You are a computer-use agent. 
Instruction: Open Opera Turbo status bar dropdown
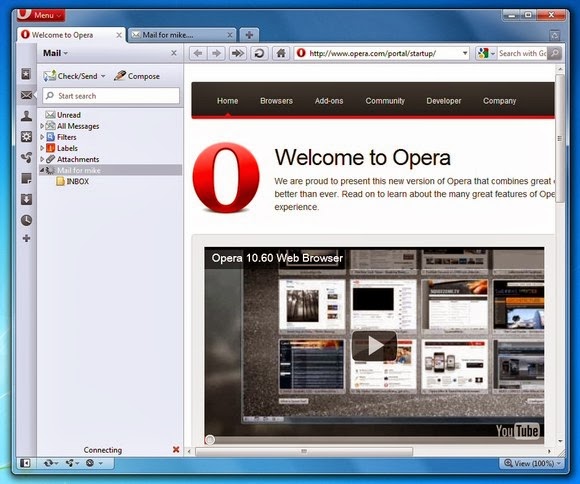94,463
